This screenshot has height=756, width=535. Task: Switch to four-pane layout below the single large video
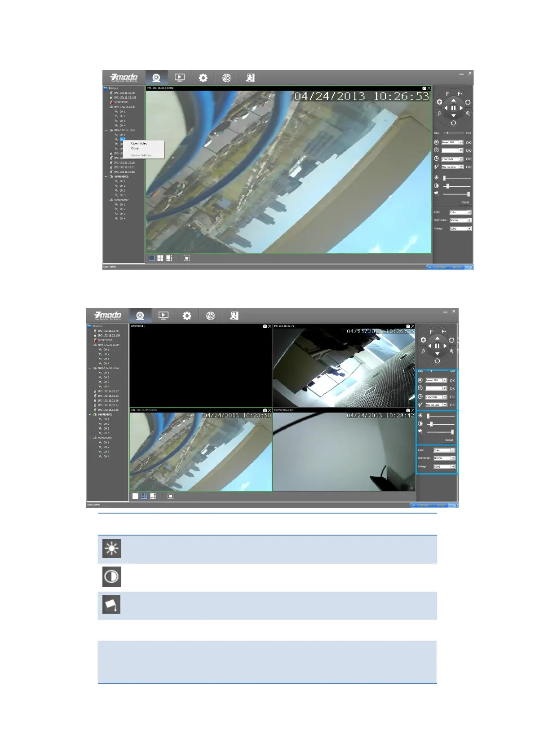pos(160,258)
